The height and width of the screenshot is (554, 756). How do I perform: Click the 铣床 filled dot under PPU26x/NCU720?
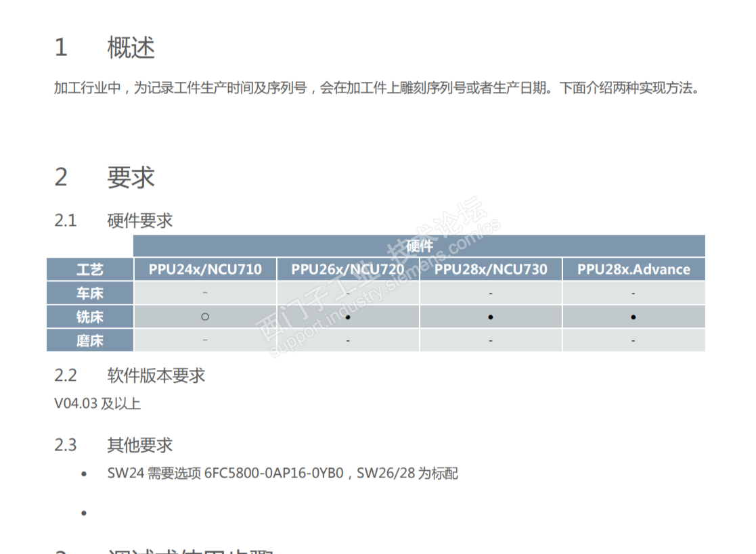point(348,317)
